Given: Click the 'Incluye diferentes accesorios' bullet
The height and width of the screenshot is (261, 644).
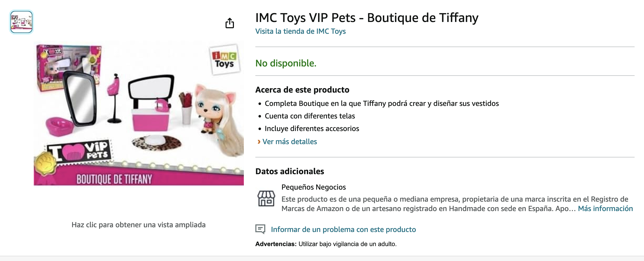Looking at the screenshot, I should [x=312, y=129].
